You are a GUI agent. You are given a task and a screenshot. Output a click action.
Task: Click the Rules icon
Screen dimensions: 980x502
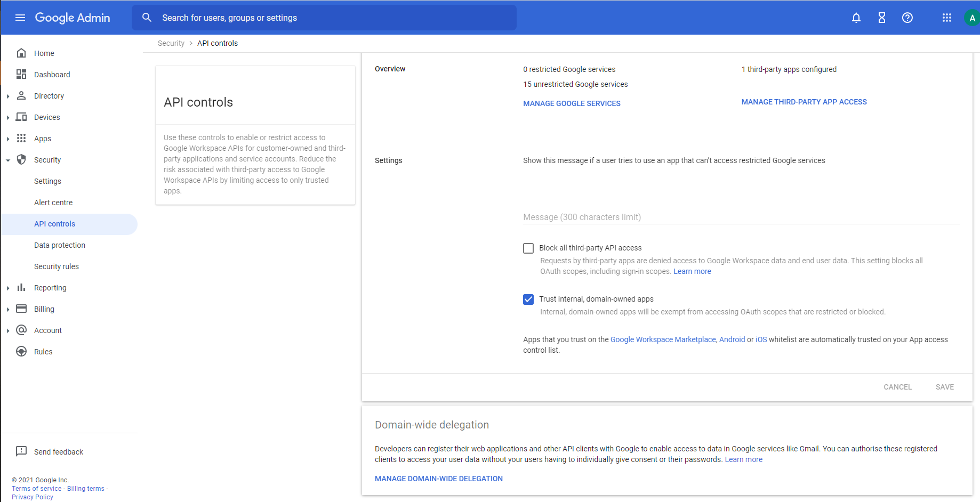point(21,351)
